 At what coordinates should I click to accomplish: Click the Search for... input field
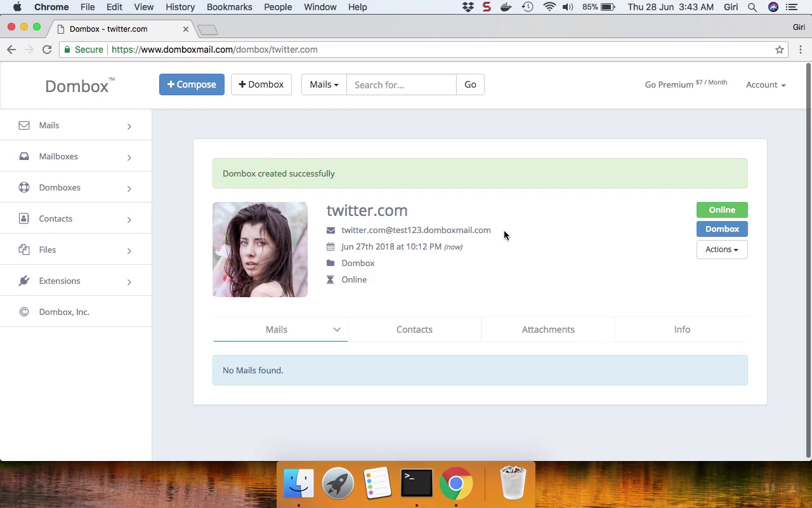coord(401,84)
